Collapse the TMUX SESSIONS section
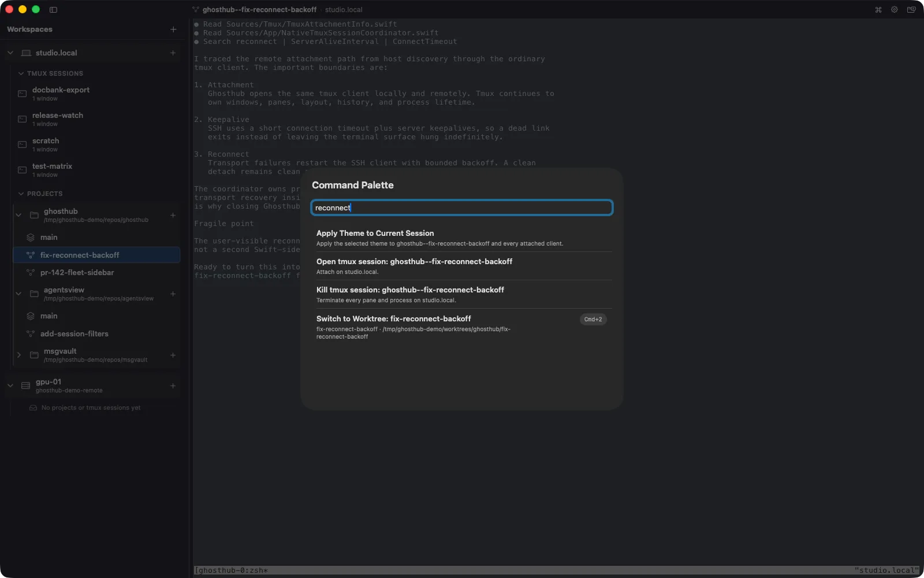924x578 pixels. [21, 73]
